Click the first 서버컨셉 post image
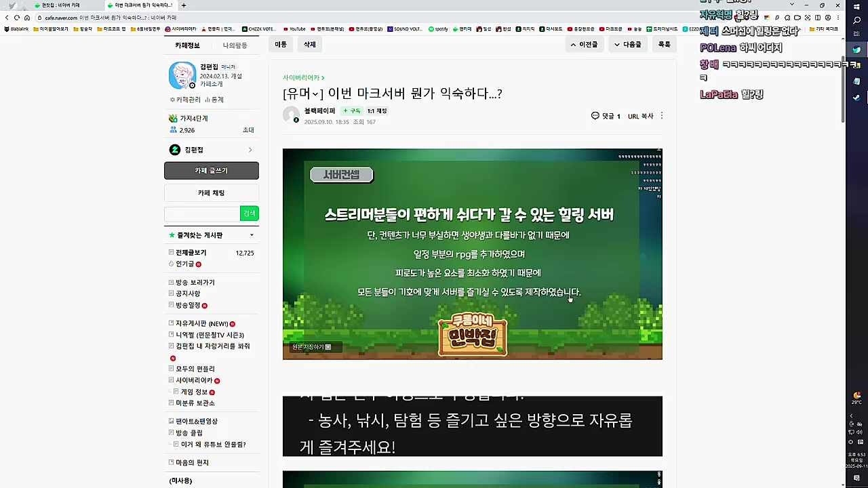Image resolution: width=868 pixels, height=488 pixels. coord(472,254)
